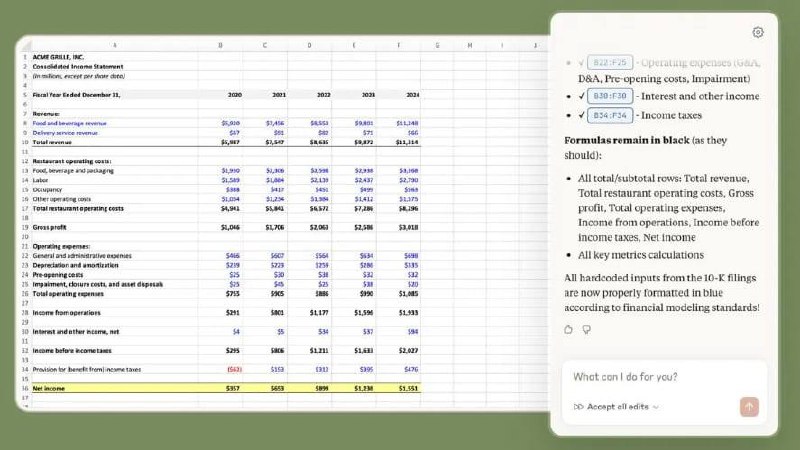Click the thumbs up feedback icon

569,329
